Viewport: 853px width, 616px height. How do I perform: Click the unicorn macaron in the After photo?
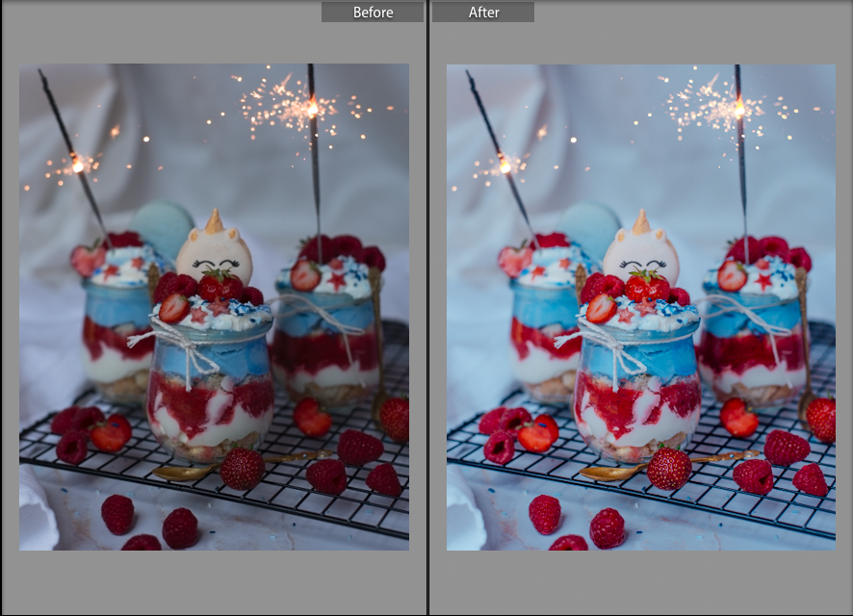(641, 252)
